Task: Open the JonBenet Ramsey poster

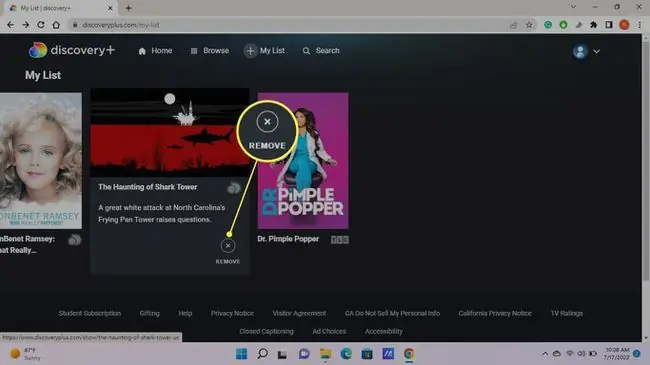Action: pyautogui.click(x=41, y=161)
